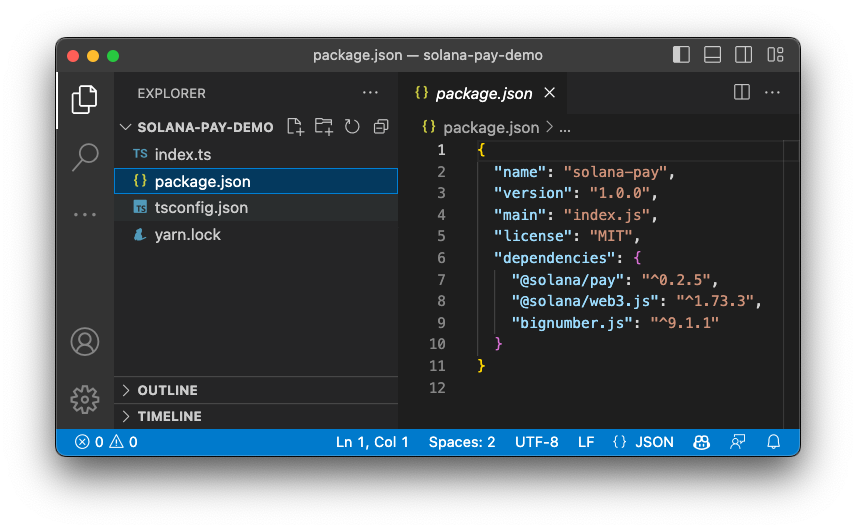
Task: Split the editor to the right
Action: tap(741, 92)
